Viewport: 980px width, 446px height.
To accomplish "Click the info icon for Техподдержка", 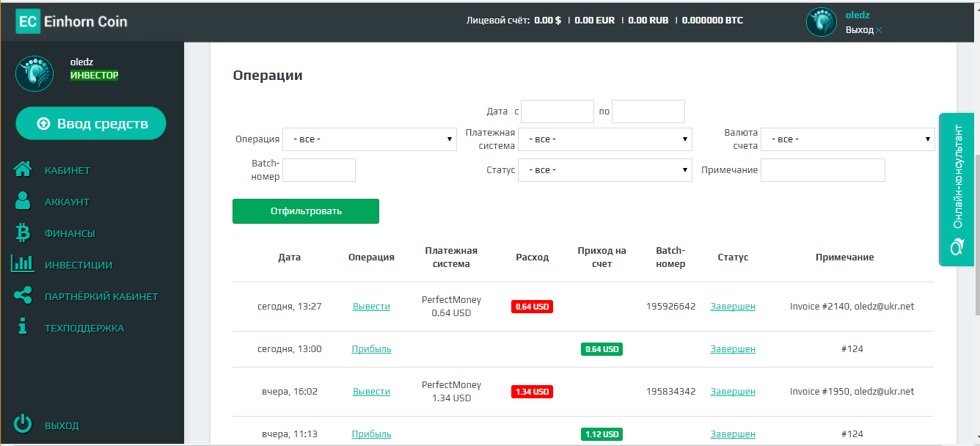I will (x=23, y=327).
